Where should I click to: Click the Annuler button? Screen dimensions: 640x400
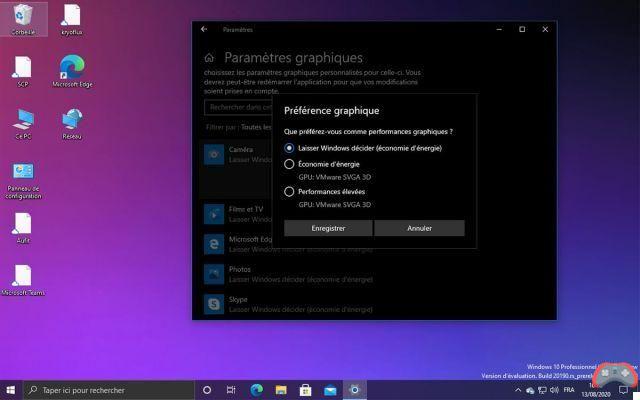click(x=419, y=228)
